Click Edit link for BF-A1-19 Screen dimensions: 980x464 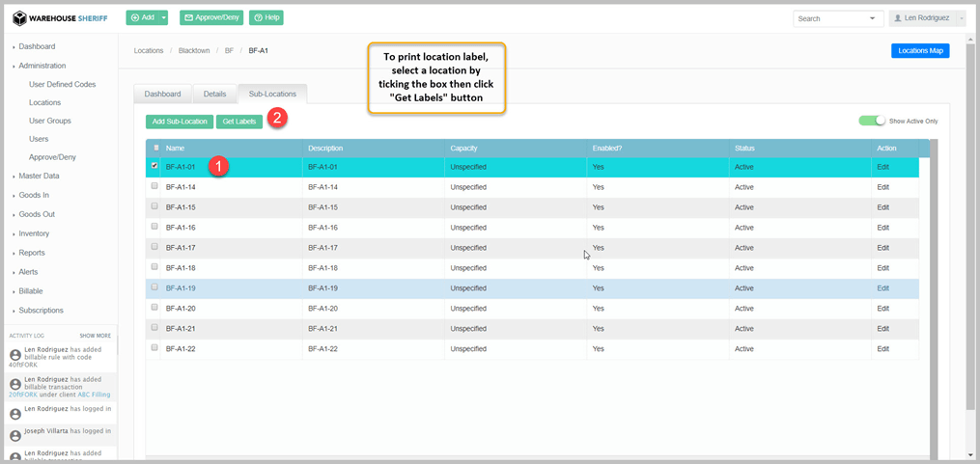pos(882,287)
